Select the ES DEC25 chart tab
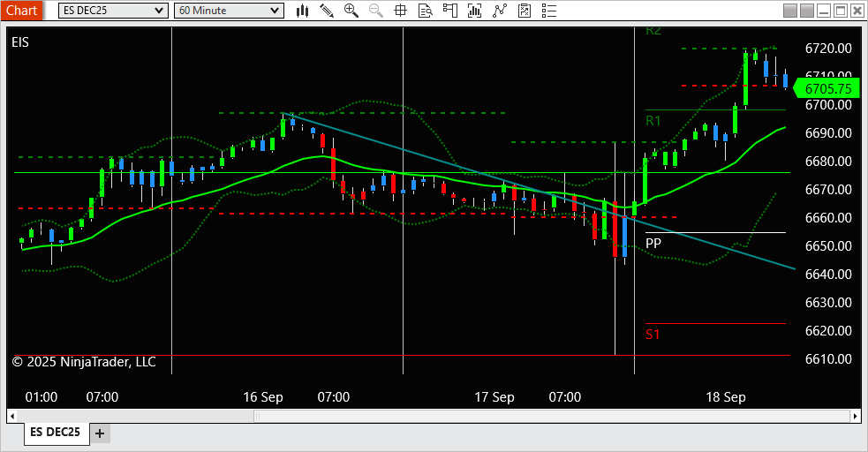The height and width of the screenshot is (452, 868). click(x=56, y=432)
